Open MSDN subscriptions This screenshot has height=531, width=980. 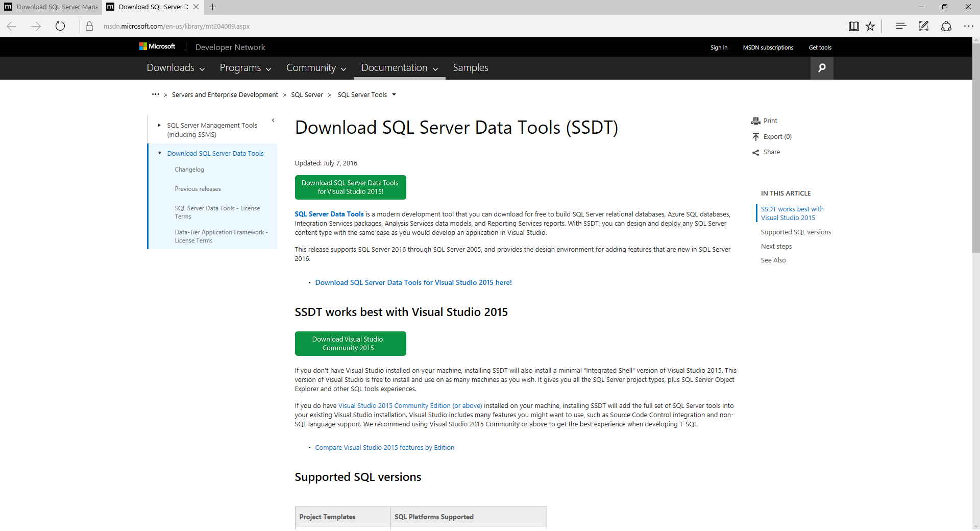coord(768,47)
